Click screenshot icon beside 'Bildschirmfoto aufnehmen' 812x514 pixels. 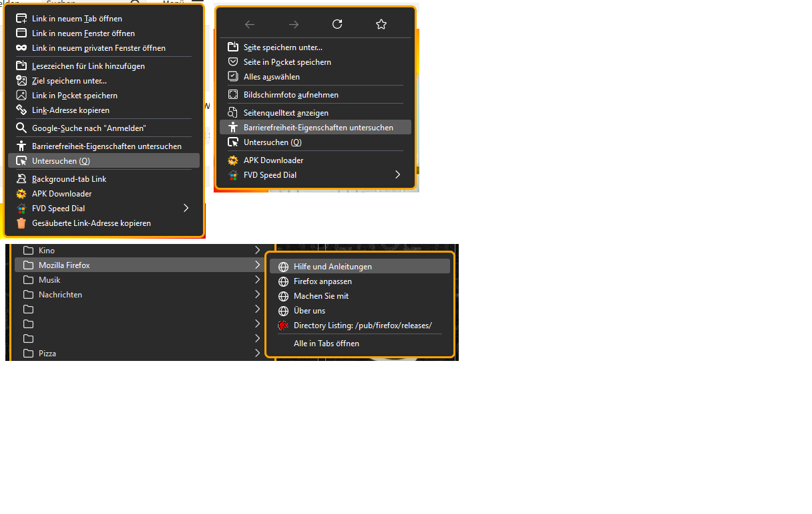[233, 95]
